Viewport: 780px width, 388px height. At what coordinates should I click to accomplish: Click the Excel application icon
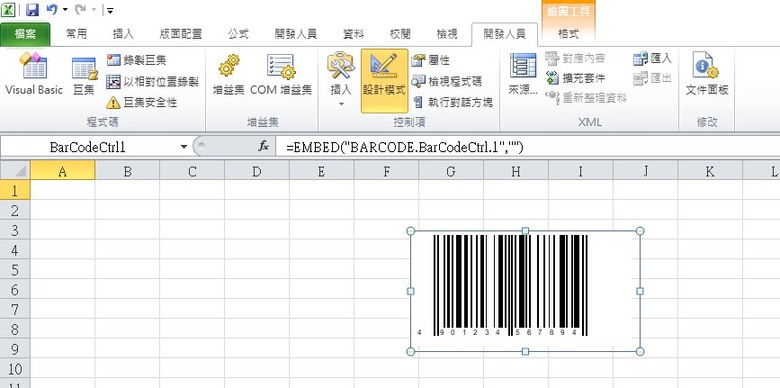click(9, 9)
